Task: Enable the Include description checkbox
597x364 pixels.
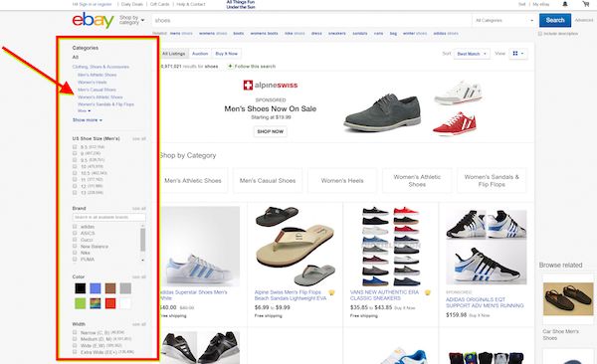Action: [x=540, y=34]
